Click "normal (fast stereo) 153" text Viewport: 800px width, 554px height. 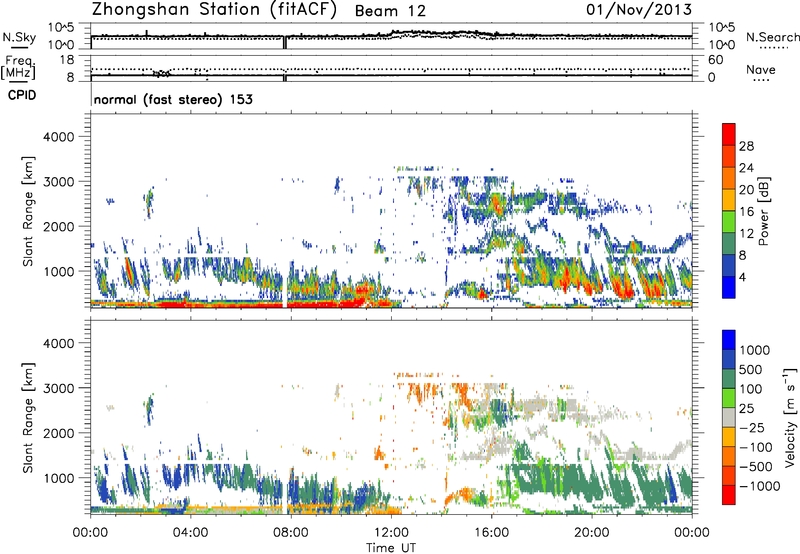173,99
